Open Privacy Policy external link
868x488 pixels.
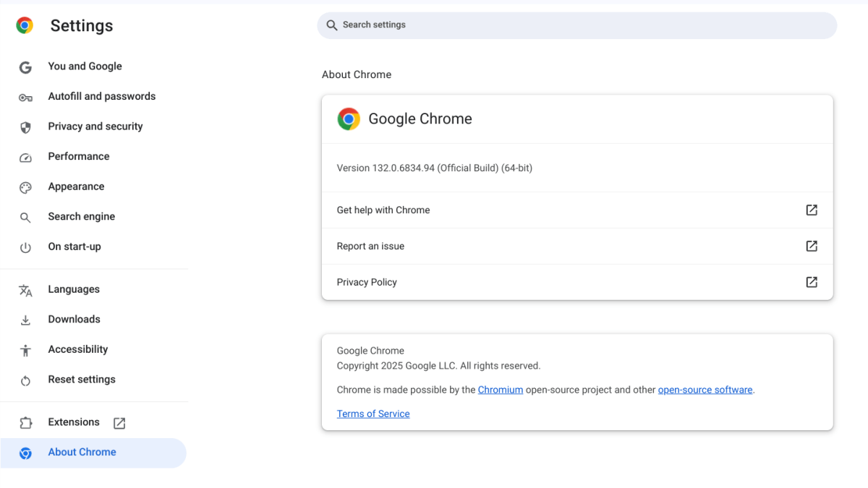pos(811,282)
